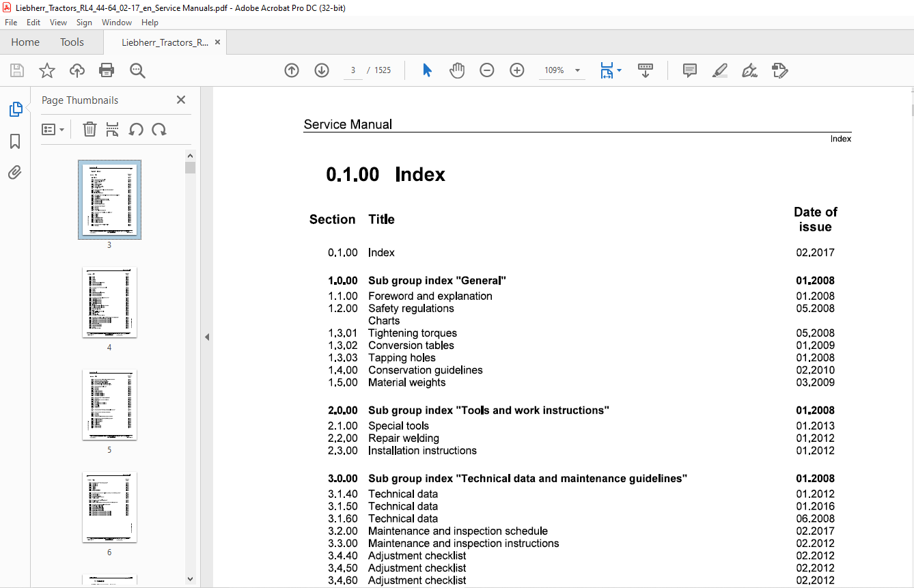This screenshot has width=914, height=588.
Task: Click the current page number field
Action: (353, 70)
